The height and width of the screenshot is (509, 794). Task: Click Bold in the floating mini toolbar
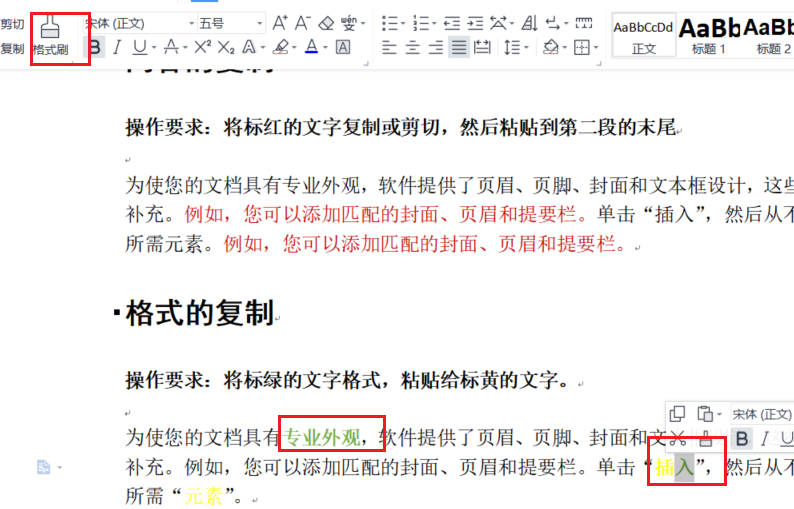[x=741, y=438]
